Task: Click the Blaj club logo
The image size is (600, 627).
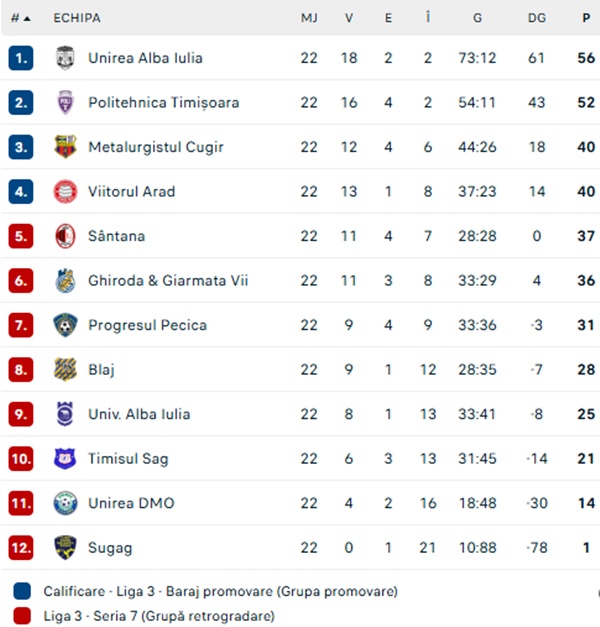Action: click(x=65, y=370)
